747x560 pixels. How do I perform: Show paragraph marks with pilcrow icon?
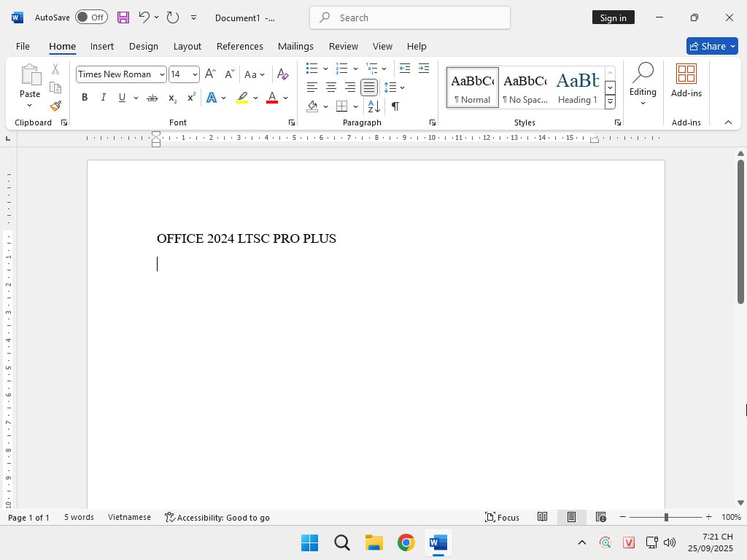395,106
